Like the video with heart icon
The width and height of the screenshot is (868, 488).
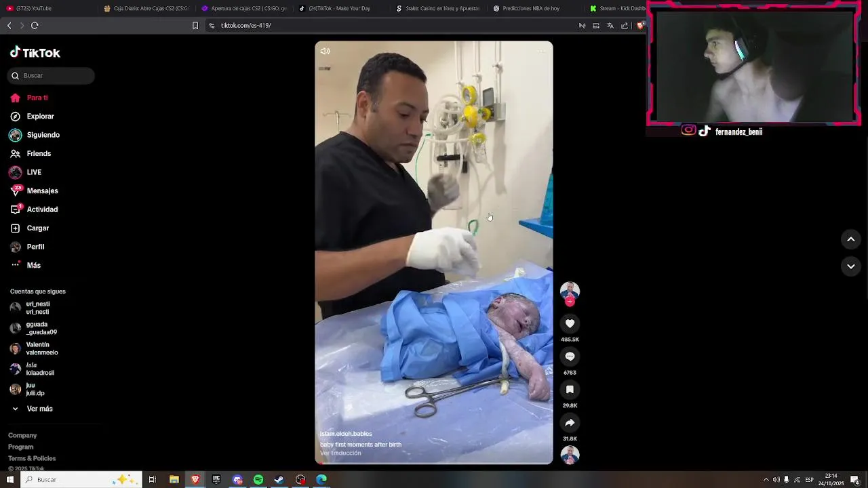[x=570, y=323]
